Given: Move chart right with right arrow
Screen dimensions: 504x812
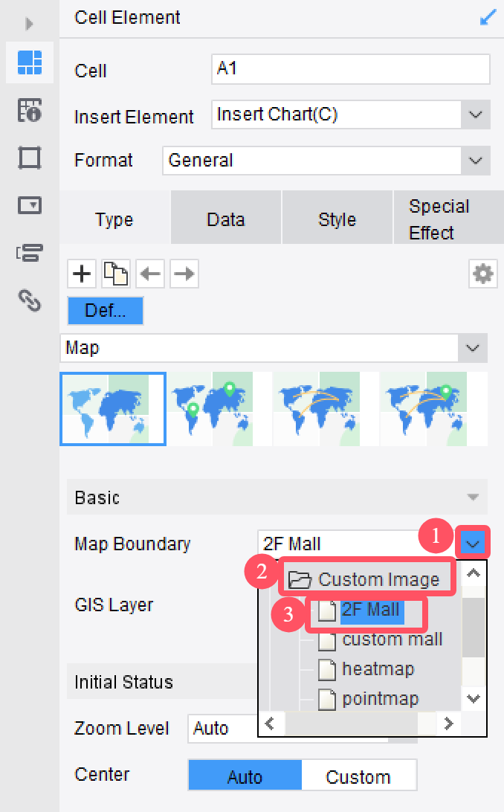Looking at the screenshot, I should point(184,274).
